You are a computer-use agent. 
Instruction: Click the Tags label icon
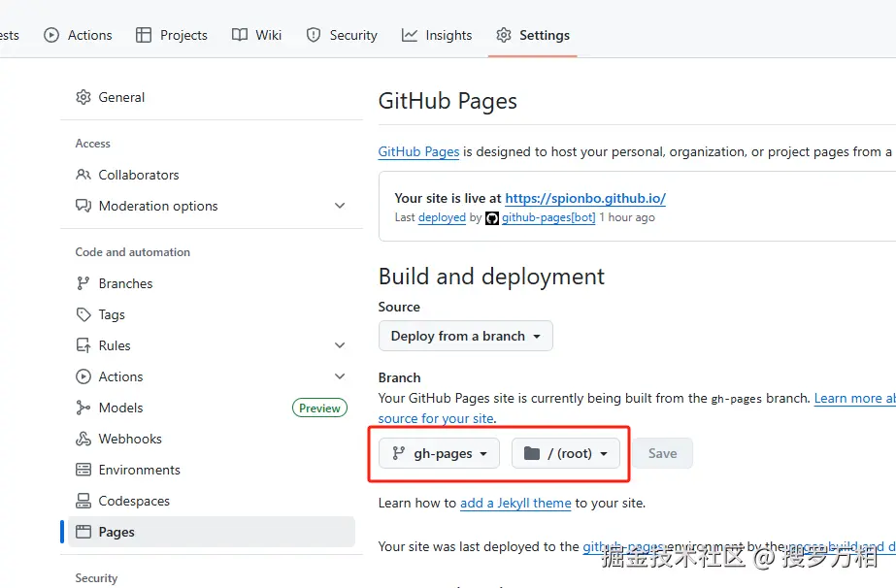pos(83,314)
